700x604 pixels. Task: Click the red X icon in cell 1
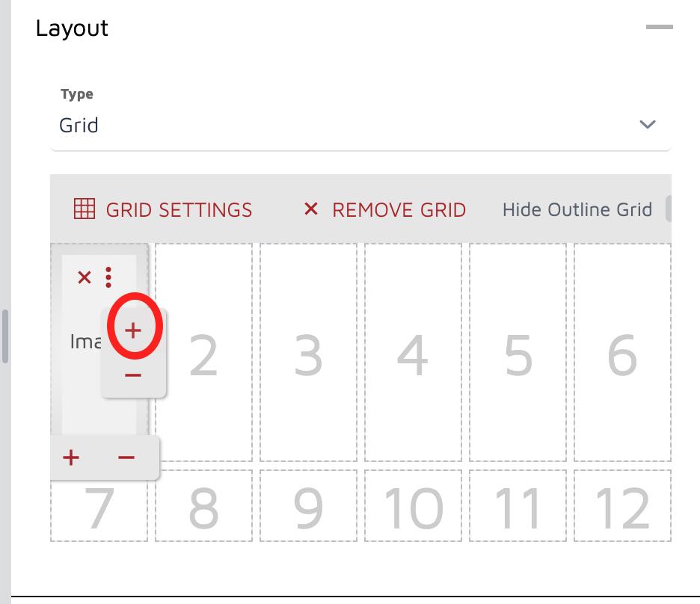tap(85, 278)
